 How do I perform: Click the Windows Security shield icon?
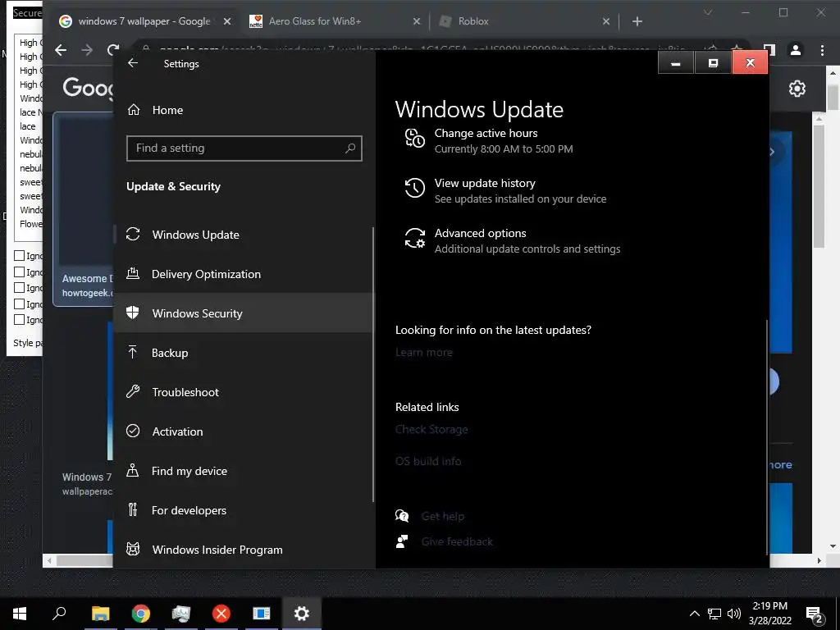[133, 313]
